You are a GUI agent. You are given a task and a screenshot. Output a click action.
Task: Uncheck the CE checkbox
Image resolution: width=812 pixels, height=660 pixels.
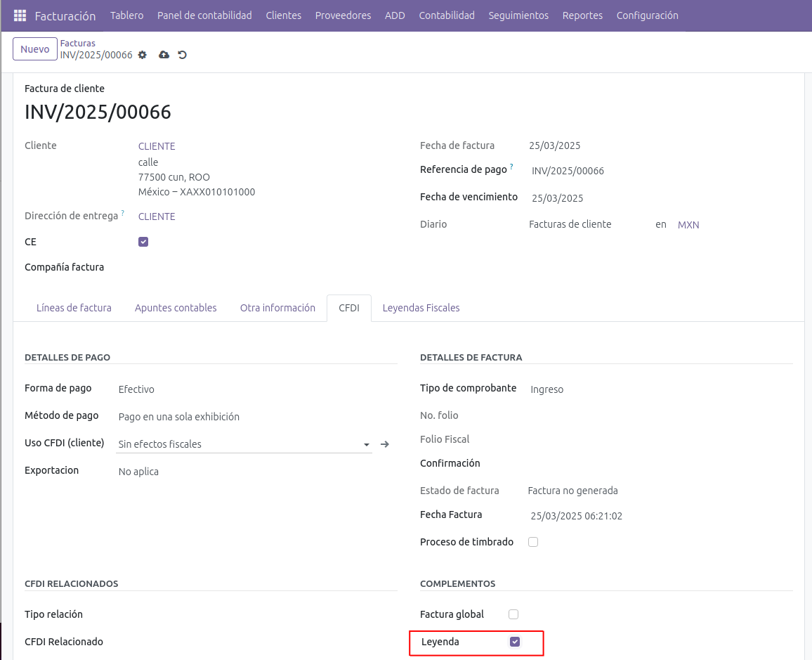point(143,242)
